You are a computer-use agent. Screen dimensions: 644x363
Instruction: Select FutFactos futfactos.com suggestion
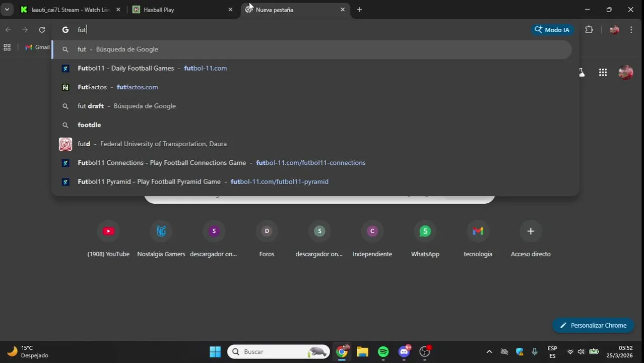click(311, 87)
